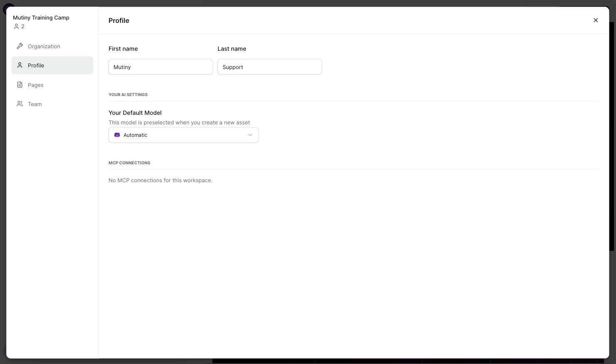The image size is (616, 364).
Task: Click the First name label
Action: 123,49
